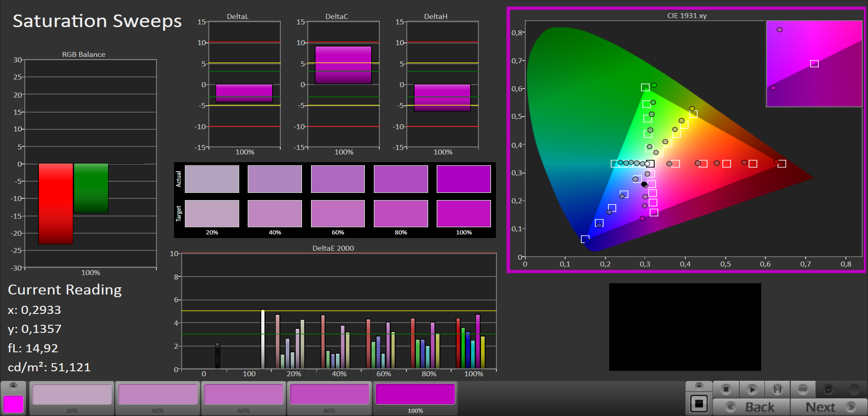Image resolution: width=868 pixels, height=416 pixels.
Task: Expand the up arrow above the pattern icon
Action: 698,386
